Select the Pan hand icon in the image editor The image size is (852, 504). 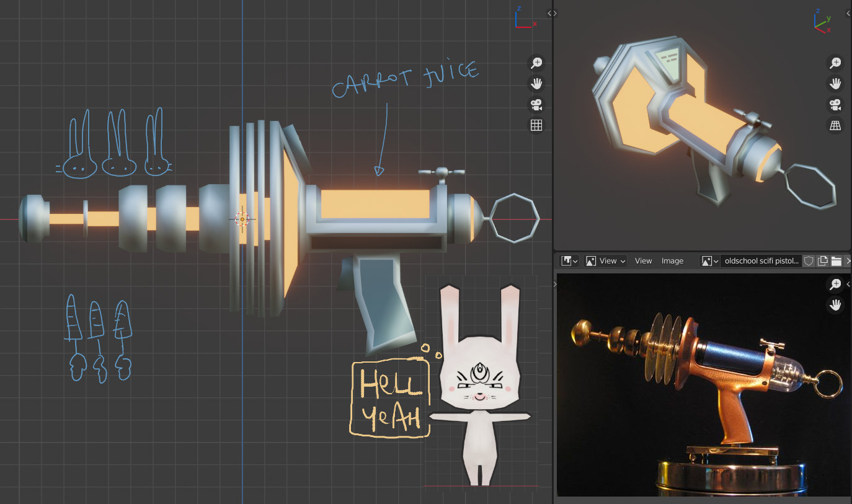[x=835, y=304]
